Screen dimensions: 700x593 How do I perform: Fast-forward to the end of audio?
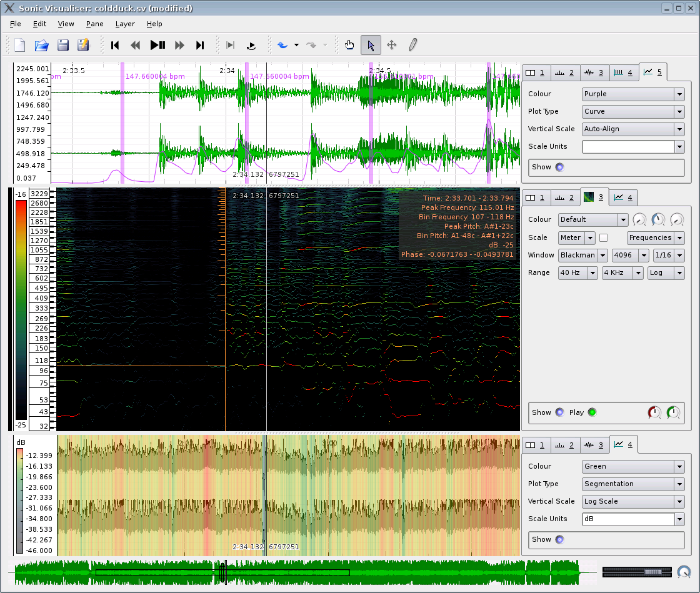(200, 45)
